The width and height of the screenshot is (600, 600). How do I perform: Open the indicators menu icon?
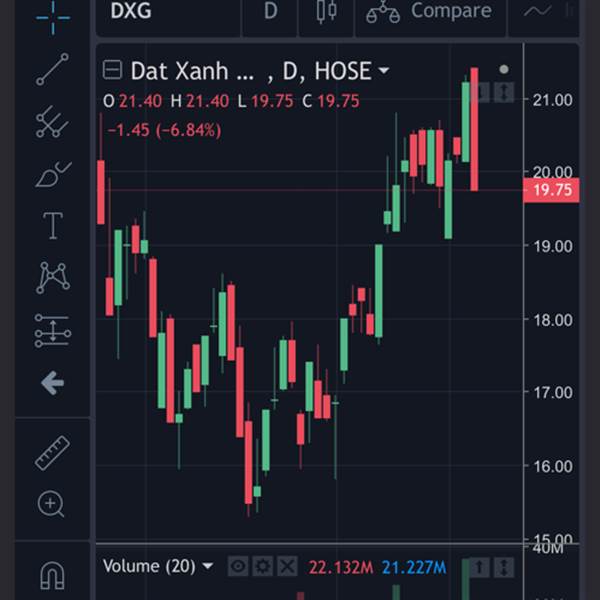coord(538,11)
